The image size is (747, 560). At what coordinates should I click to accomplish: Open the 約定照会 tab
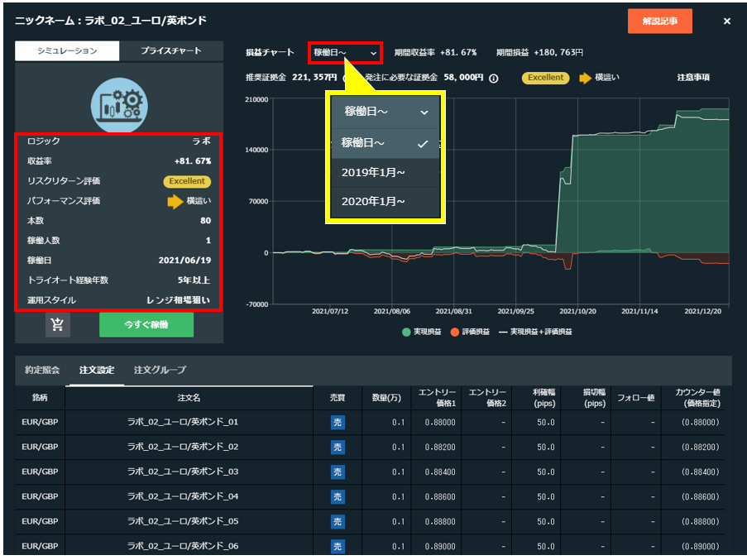(x=42, y=370)
